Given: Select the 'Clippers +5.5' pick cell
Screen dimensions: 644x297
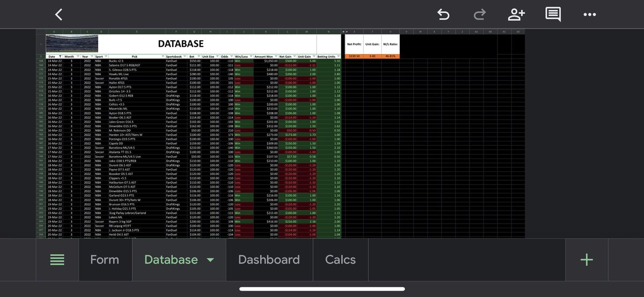Looking at the screenshot, I should click(137, 178).
